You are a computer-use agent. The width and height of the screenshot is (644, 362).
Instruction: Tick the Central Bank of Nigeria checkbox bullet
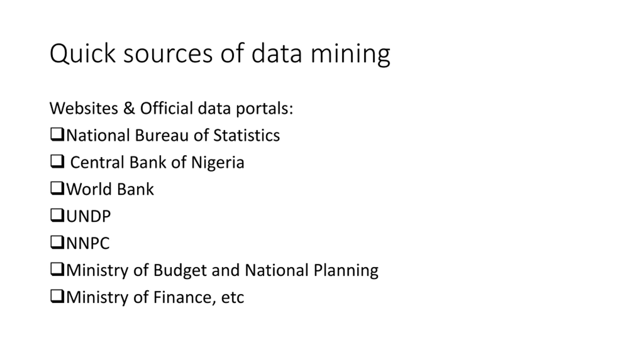click(57, 161)
